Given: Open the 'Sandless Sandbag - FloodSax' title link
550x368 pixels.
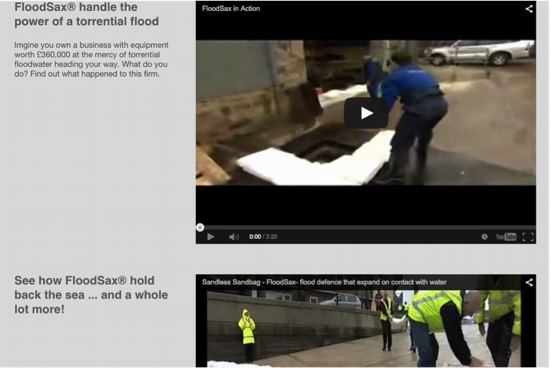Looking at the screenshot, I should (324, 282).
